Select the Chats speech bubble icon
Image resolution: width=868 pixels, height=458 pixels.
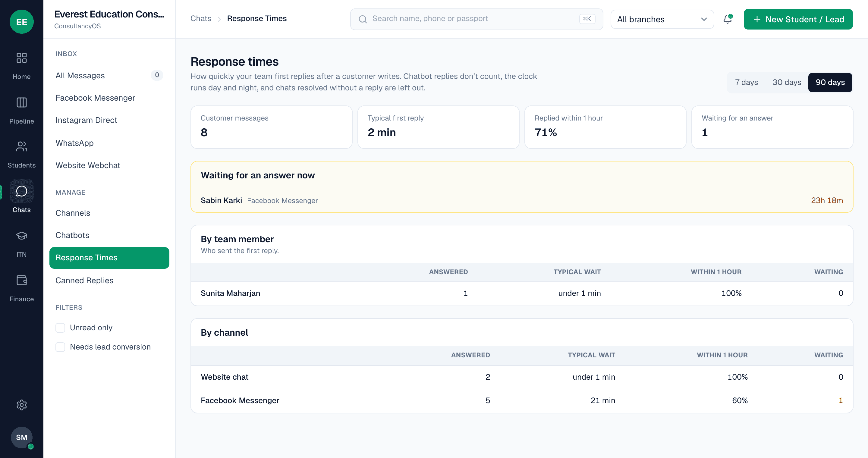pyautogui.click(x=22, y=191)
